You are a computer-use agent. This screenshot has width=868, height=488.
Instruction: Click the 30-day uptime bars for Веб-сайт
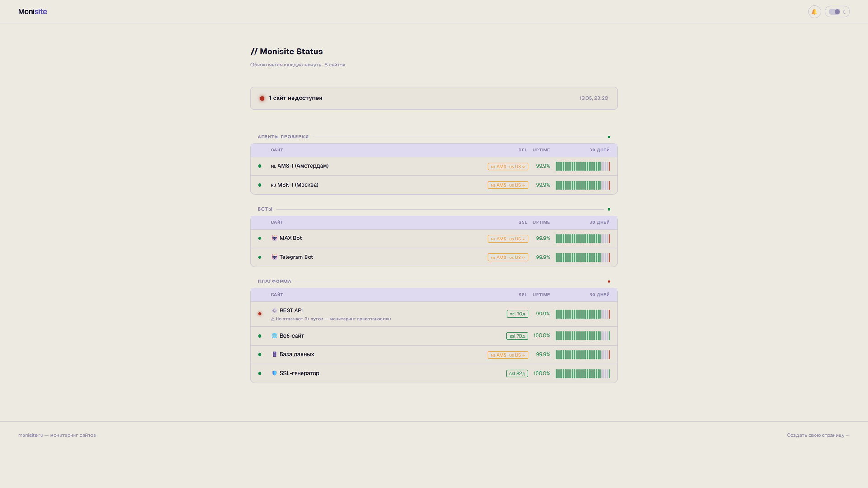(583, 336)
